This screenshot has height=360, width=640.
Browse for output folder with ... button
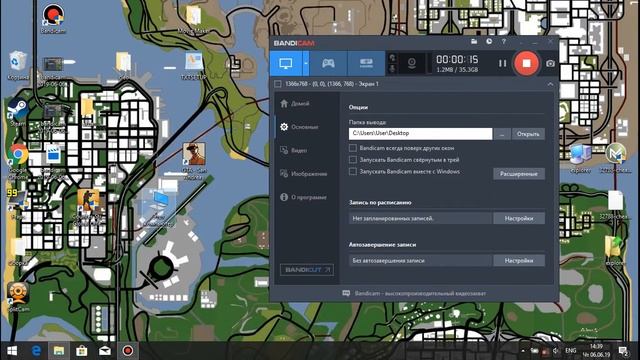(502, 134)
